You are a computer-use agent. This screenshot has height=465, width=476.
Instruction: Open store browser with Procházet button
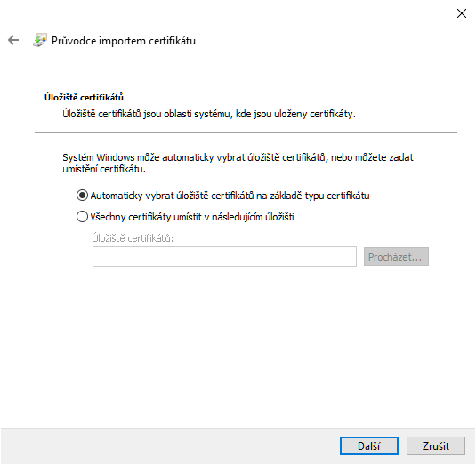(x=396, y=257)
